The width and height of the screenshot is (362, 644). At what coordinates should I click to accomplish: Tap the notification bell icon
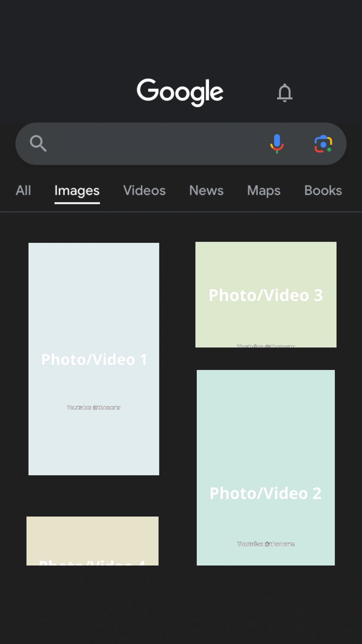(285, 93)
